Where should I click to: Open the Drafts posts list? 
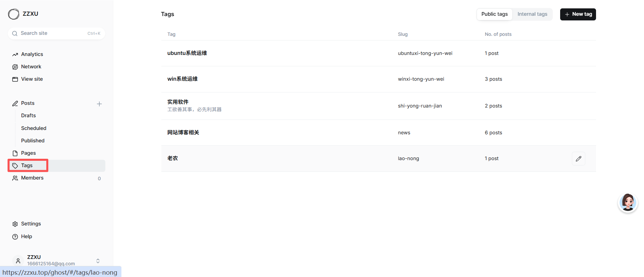pos(29,116)
